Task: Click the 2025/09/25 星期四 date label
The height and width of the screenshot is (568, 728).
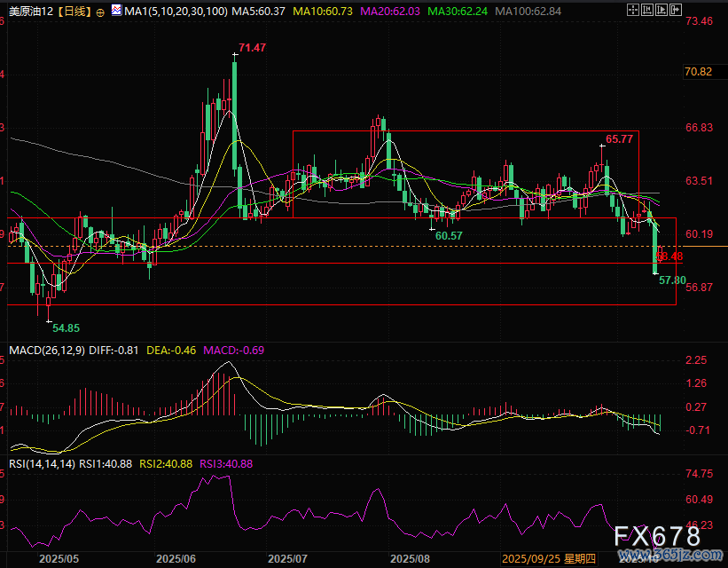Action: pos(549,559)
